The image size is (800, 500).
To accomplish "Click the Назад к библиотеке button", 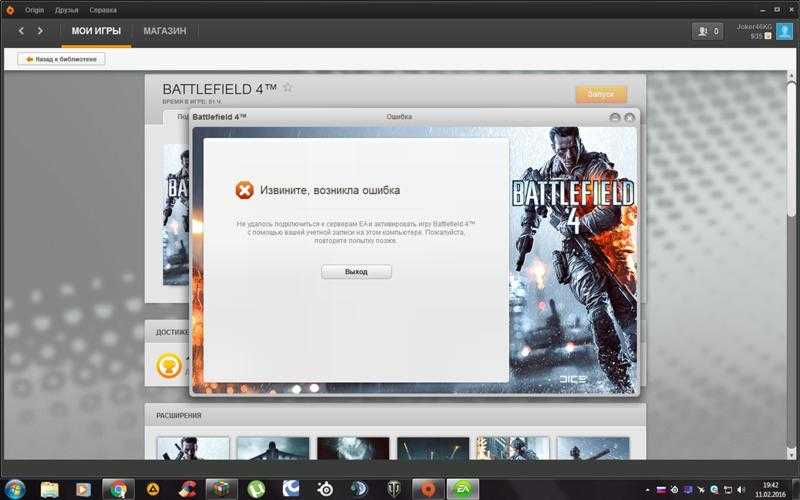I will pos(61,59).
